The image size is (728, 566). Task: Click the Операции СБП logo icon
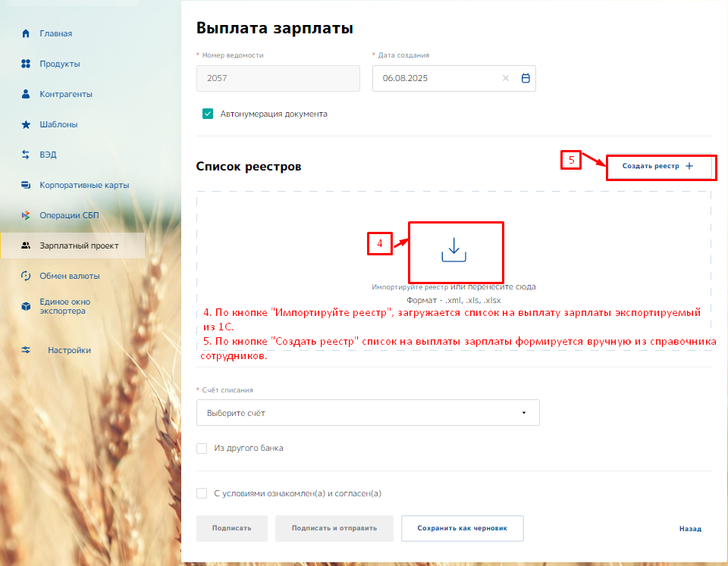26,215
